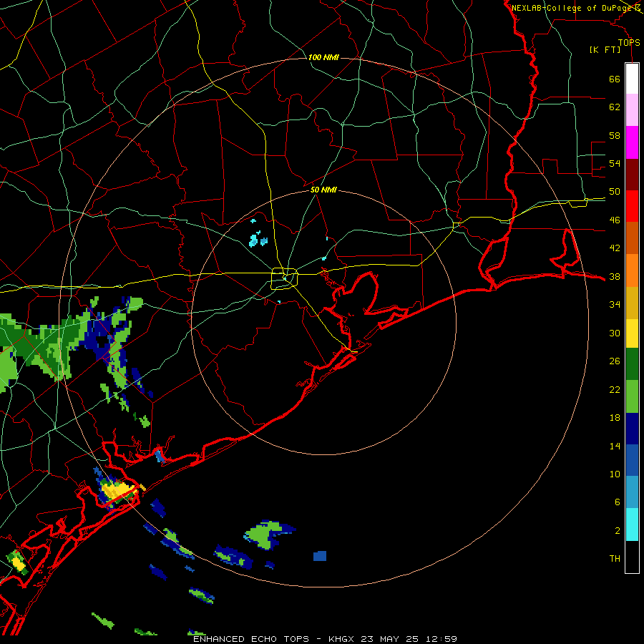The image size is (644, 644).
Task: Pick the cyan legend swatch
Action: [x=632, y=525]
